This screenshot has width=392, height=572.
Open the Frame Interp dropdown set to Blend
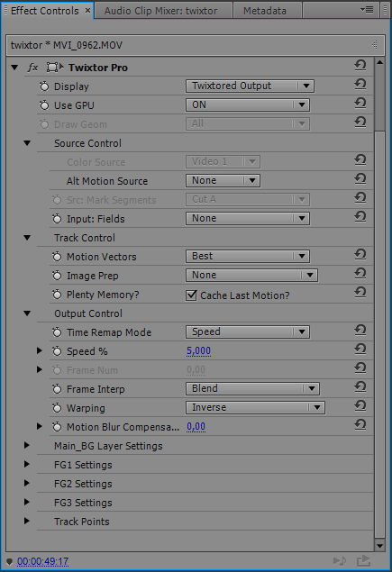click(x=252, y=389)
